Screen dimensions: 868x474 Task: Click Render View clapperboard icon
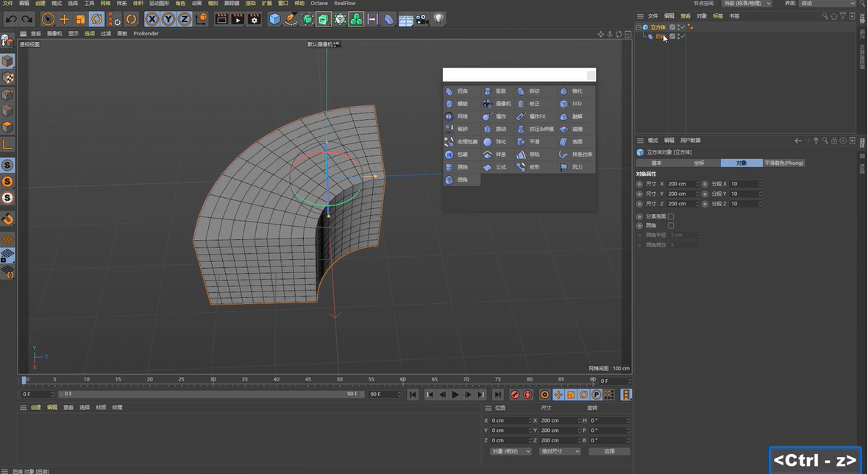tap(221, 19)
